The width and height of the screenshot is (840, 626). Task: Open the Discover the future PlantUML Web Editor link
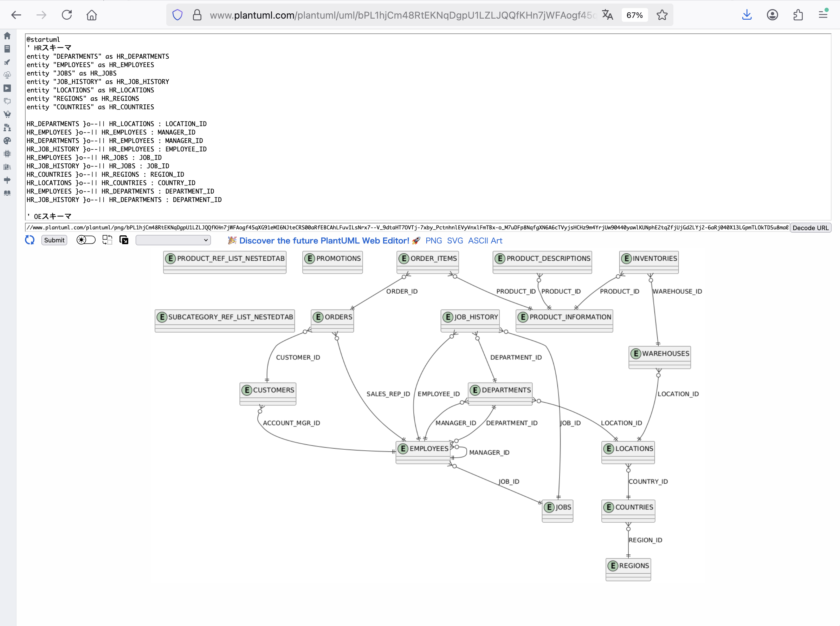click(324, 241)
